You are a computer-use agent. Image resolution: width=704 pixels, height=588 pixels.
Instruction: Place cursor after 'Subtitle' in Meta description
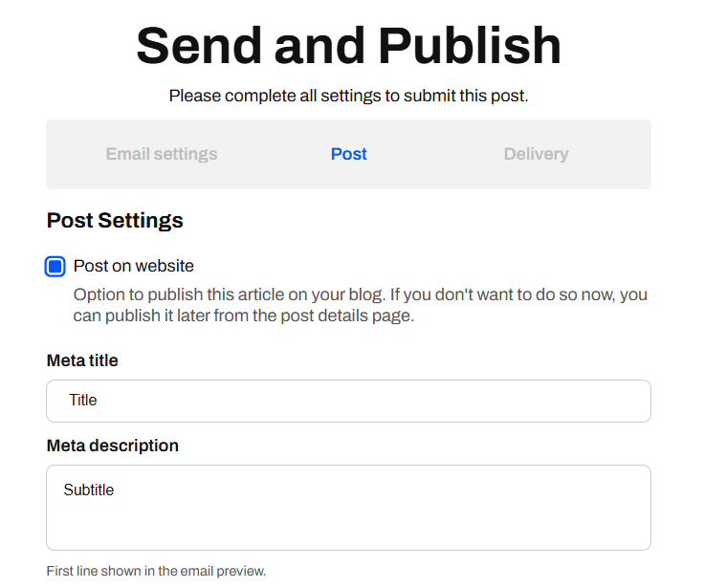pos(115,490)
